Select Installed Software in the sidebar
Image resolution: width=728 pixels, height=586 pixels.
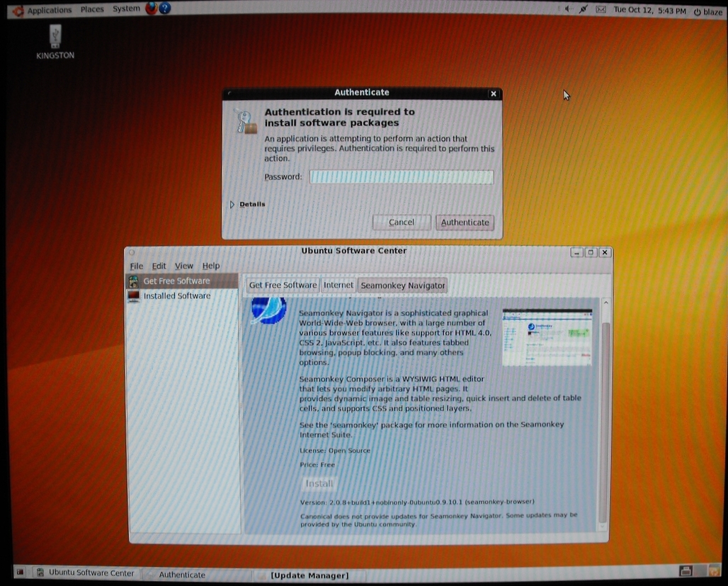pyautogui.click(x=176, y=296)
